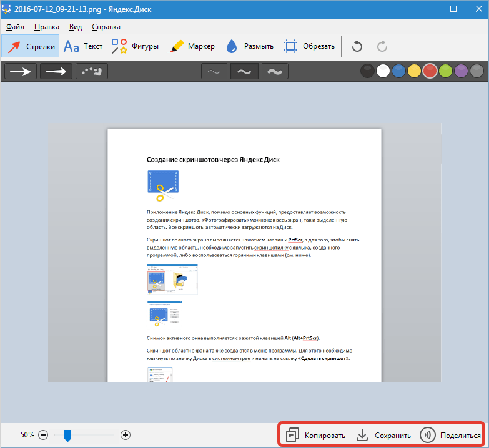Viewport: 489px width, 448px height.
Task: Open the Справка menu
Action: 106,27
